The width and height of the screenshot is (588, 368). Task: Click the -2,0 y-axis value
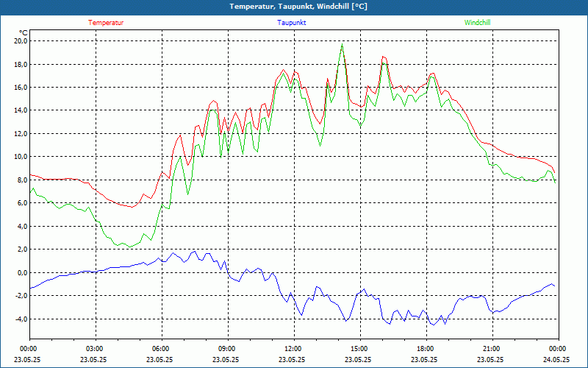[x=21, y=296]
